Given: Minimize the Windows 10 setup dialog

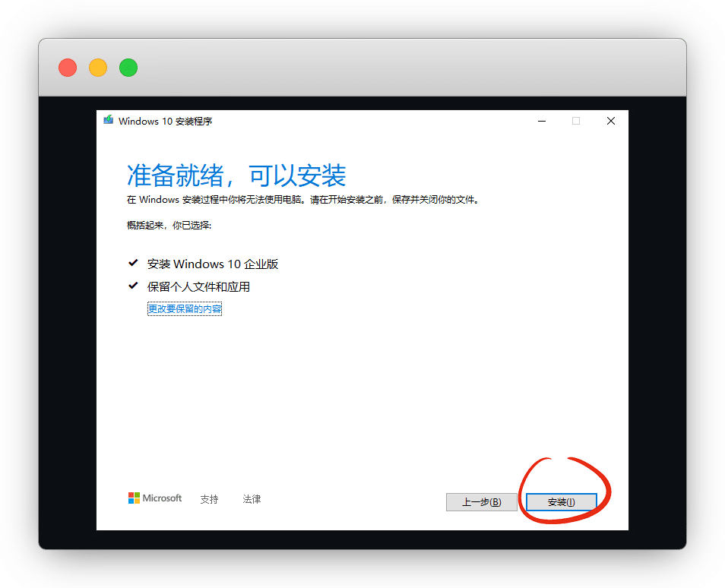Looking at the screenshot, I should pyautogui.click(x=541, y=121).
